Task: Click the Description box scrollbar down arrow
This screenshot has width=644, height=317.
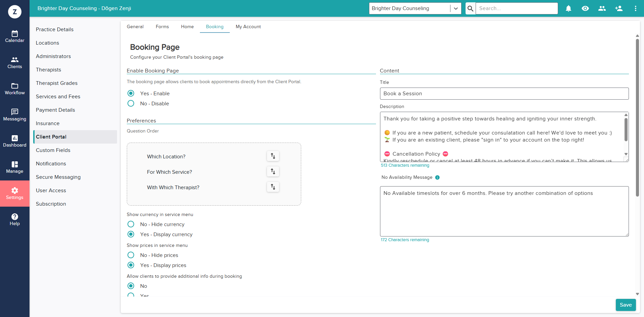Action: 626,154
